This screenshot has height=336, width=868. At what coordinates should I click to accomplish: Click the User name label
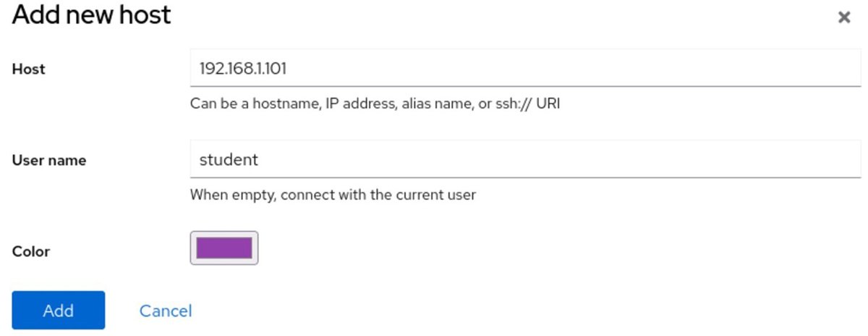point(49,161)
